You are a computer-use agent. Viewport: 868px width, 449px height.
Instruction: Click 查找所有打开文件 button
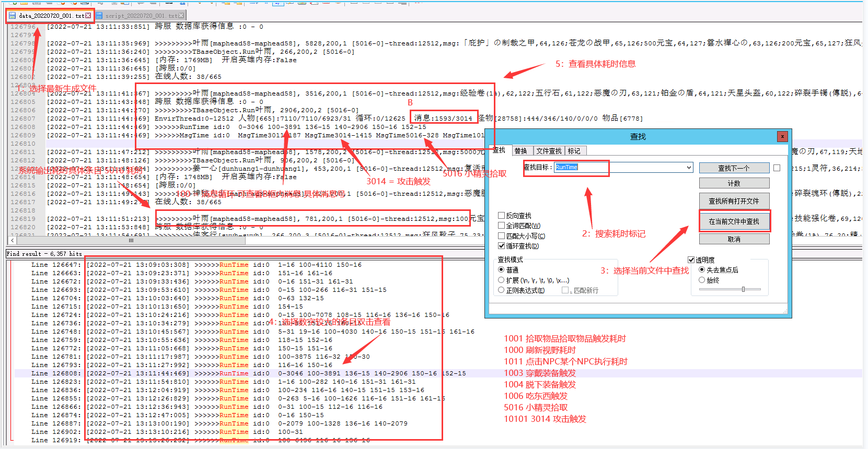[734, 201]
